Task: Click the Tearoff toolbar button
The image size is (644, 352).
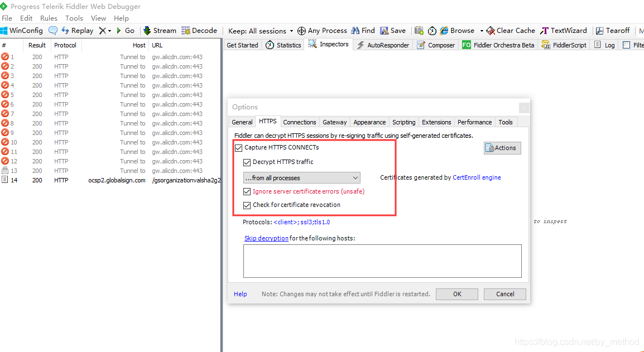Action: pos(613,30)
